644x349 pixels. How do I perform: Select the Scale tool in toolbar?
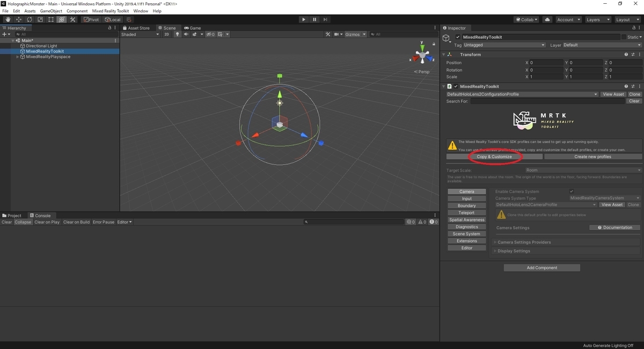(40, 19)
